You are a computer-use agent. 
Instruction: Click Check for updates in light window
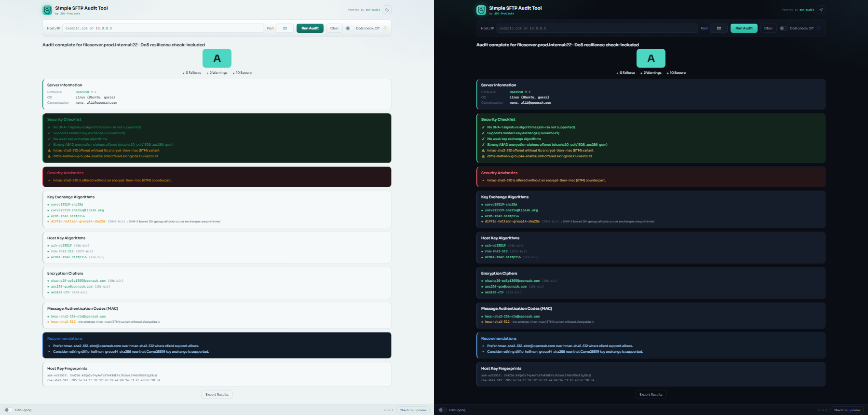tap(413, 410)
